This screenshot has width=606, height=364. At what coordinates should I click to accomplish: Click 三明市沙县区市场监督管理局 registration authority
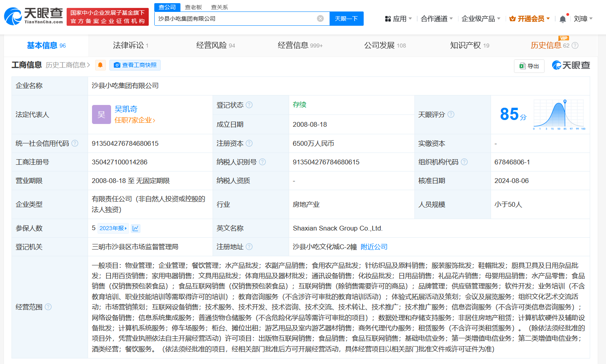(135, 247)
